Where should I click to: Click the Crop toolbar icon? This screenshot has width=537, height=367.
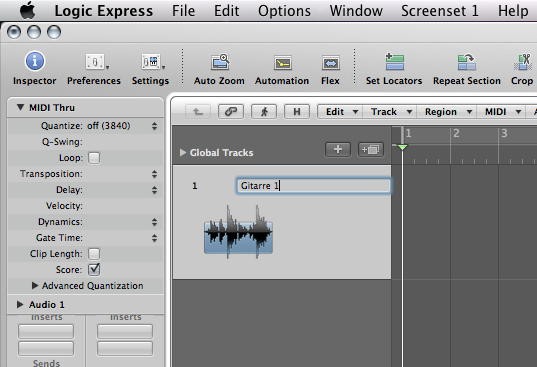[523, 62]
